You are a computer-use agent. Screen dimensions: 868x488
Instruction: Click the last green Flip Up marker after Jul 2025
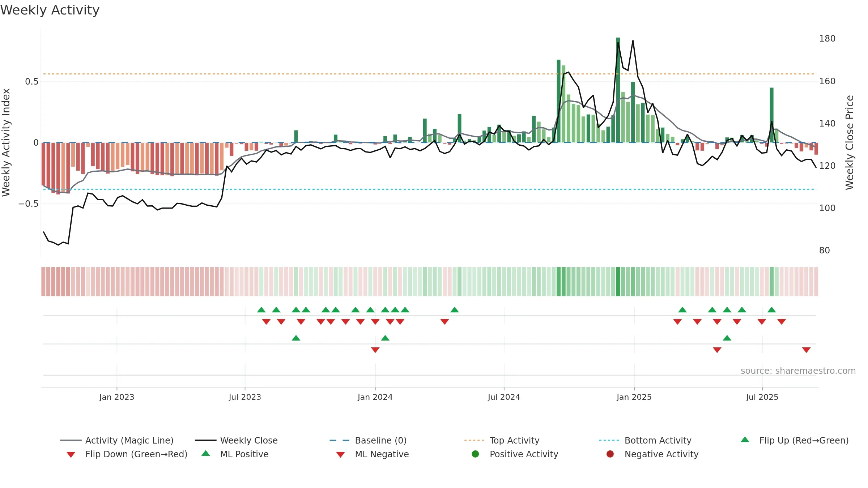771,310
